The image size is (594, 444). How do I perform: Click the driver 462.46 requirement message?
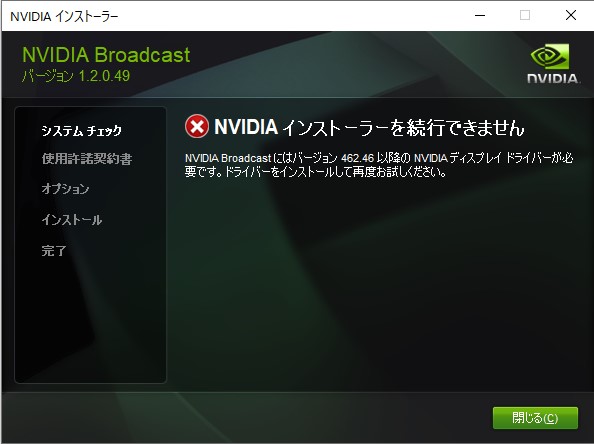379,165
